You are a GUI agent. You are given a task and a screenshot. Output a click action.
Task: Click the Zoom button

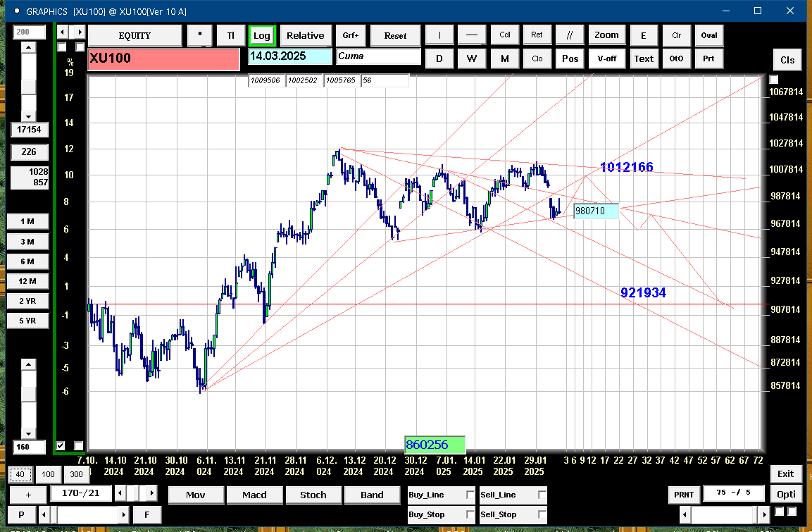(x=606, y=35)
